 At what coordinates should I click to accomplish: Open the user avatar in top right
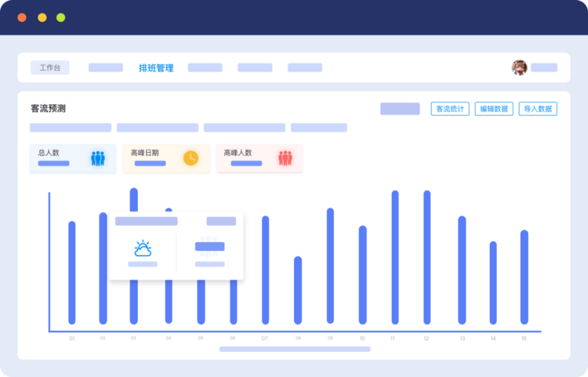519,67
